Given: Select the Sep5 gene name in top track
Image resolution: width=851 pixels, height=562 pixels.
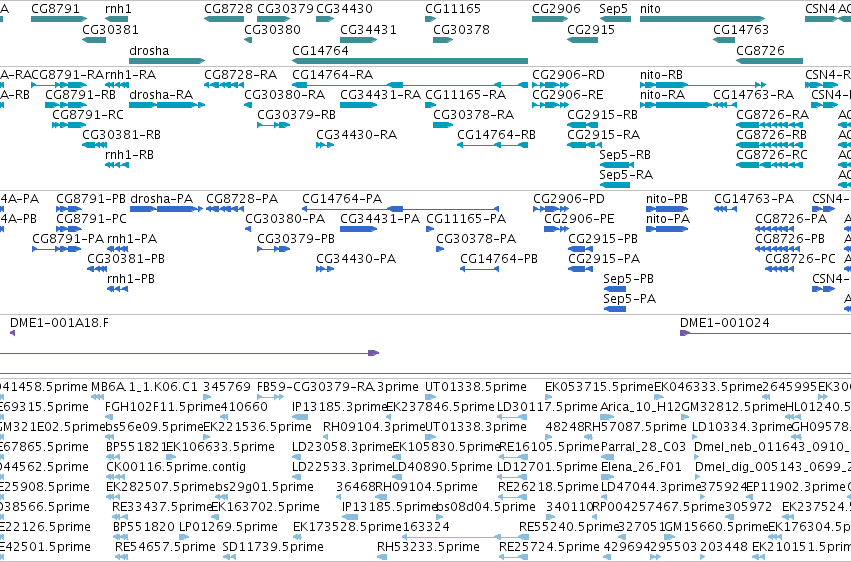Looking at the screenshot, I should click(613, 9).
